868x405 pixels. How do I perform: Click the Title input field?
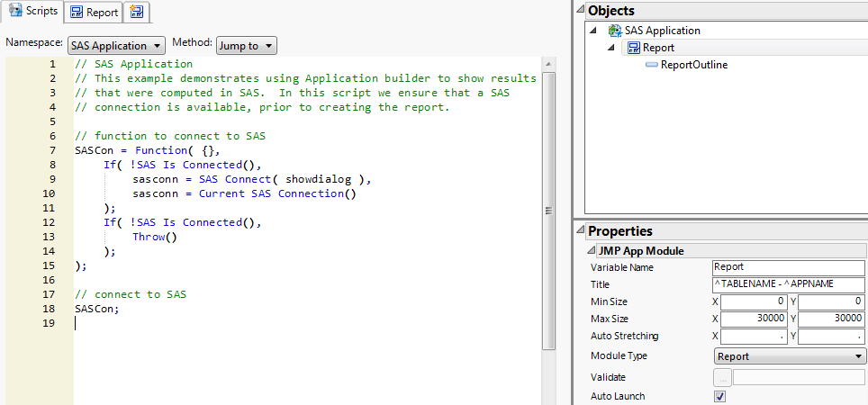point(788,284)
